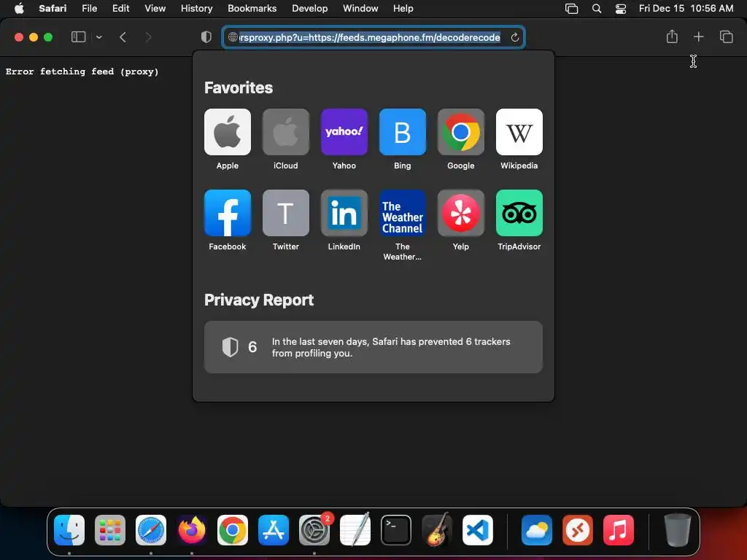Open the Privacy Report tracker summary card
This screenshot has height=560, width=747.
pyautogui.click(x=373, y=347)
